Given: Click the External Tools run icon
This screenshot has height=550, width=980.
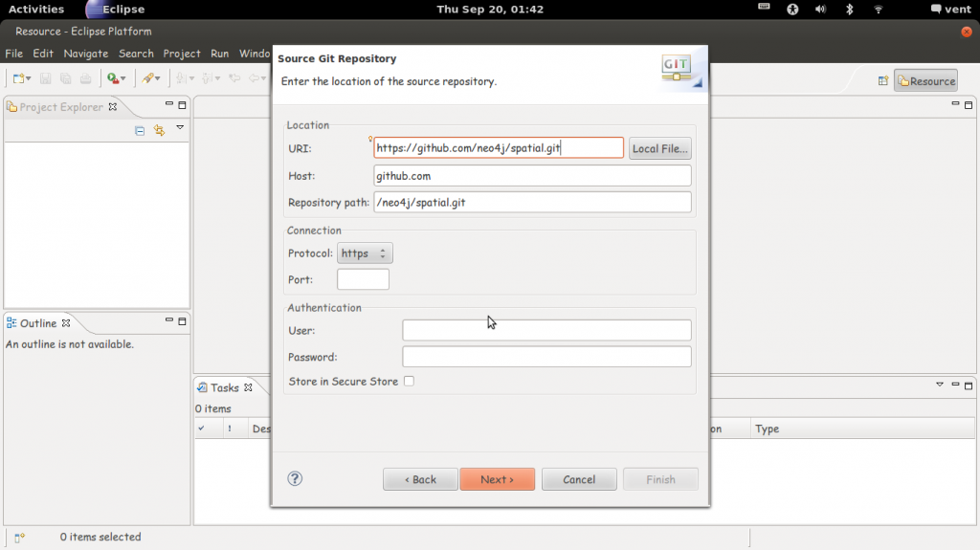Looking at the screenshot, I should click(113, 78).
